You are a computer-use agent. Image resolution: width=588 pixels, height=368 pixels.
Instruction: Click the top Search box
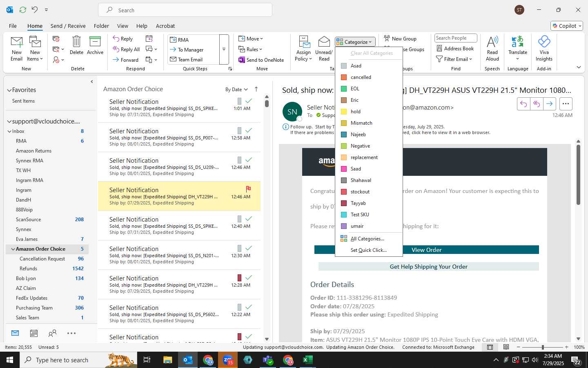tap(185, 10)
